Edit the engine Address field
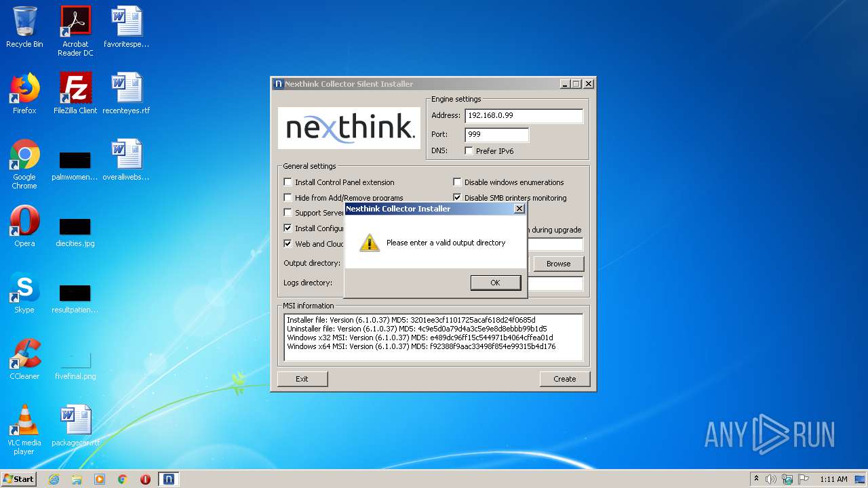Screen dimensions: 868x488 (524, 116)
